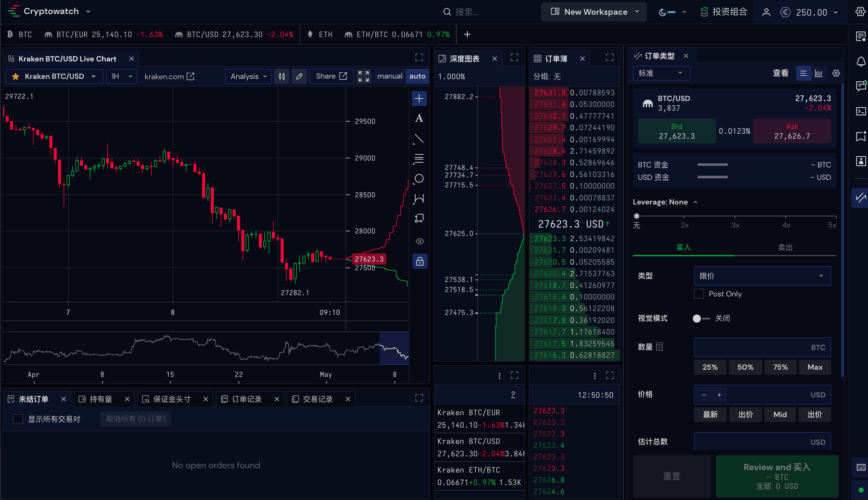Screen dimensions: 868x500
Task: Select the crosshair tool in chart toolbar
Action: point(419,99)
